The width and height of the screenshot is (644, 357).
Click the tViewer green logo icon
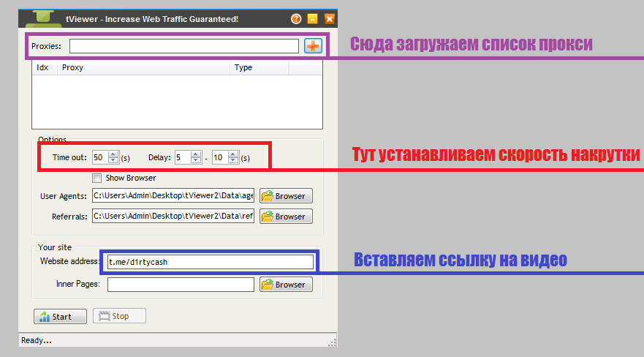click(48, 18)
